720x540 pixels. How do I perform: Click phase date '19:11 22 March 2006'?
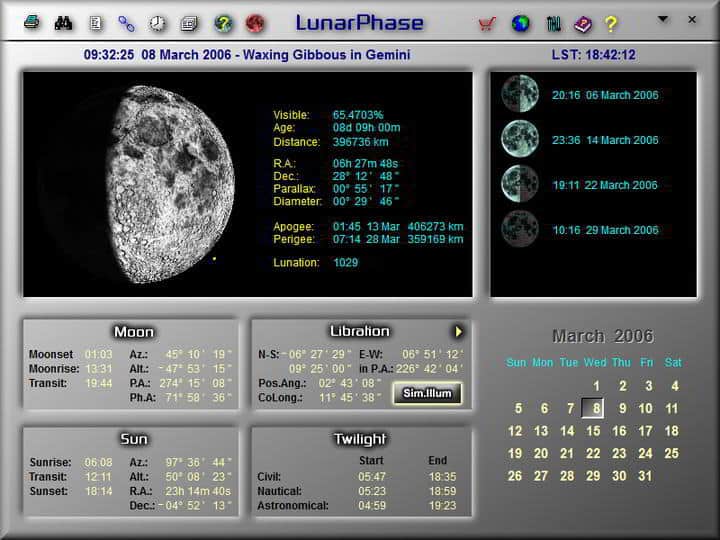[605, 185]
